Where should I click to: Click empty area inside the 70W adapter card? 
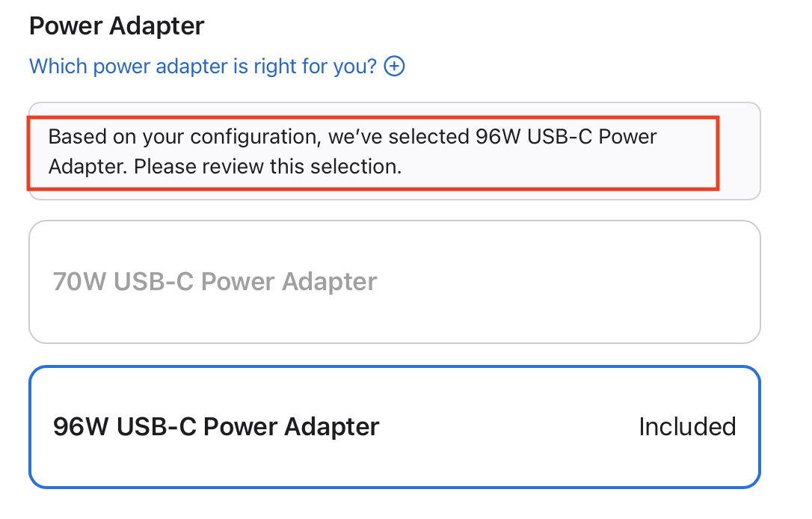tap(568, 282)
